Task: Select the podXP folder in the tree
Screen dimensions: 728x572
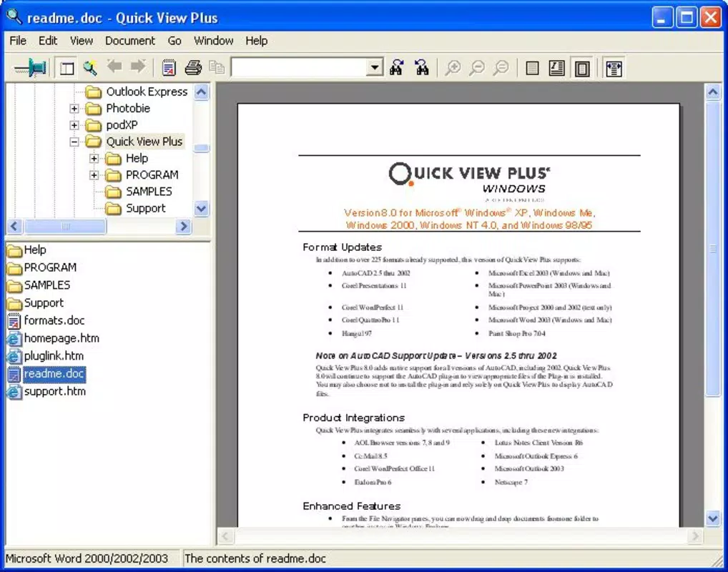Action: pos(122,125)
